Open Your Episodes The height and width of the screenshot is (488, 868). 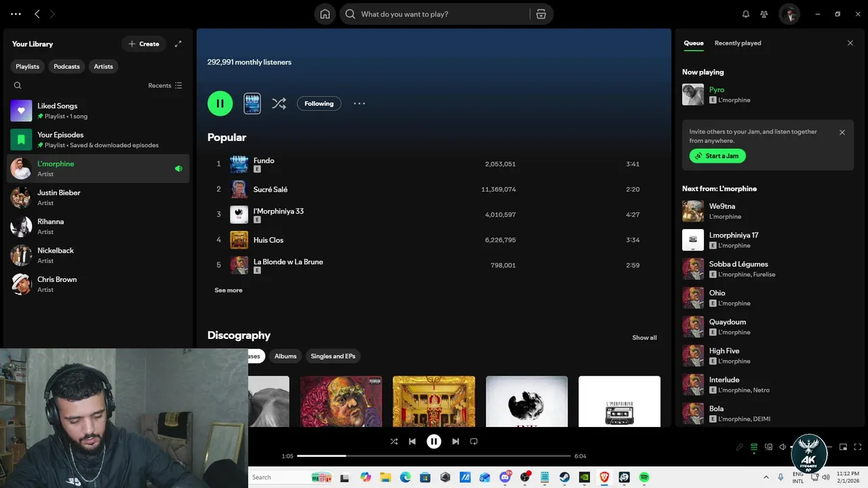[98, 140]
